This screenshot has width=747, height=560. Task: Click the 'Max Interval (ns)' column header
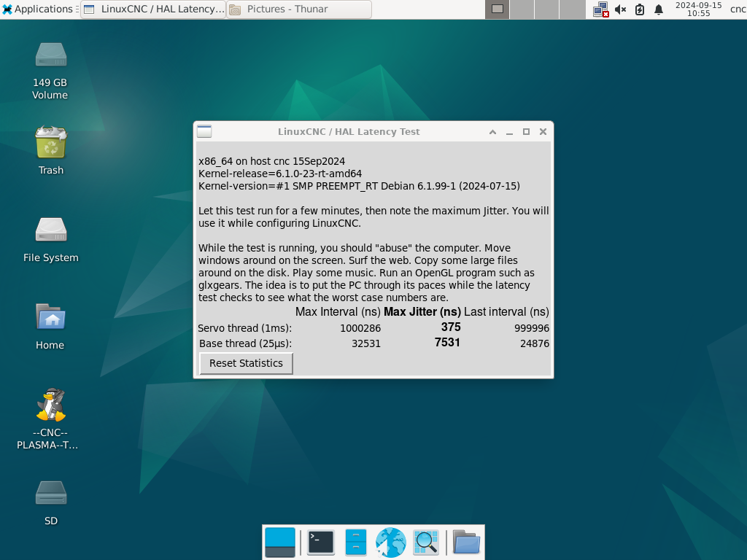pos(338,312)
